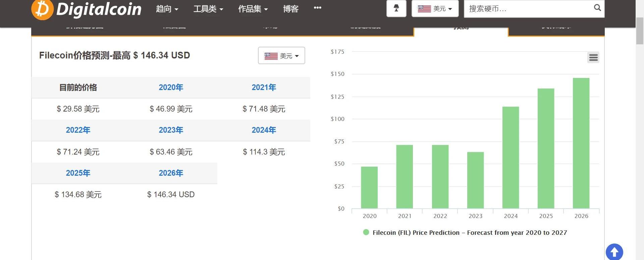Screen dimensions: 644x260
Task: Open the 2024年 forecast link
Action: click(x=264, y=130)
